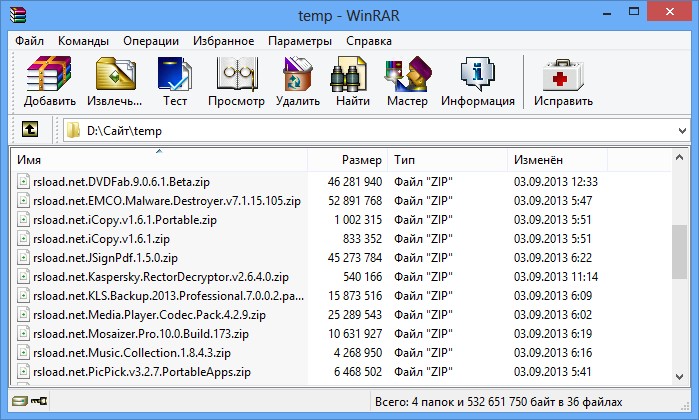The image size is (699, 420).
Task: Click the Исправить (Repair) first-aid icon
Action: tap(563, 82)
